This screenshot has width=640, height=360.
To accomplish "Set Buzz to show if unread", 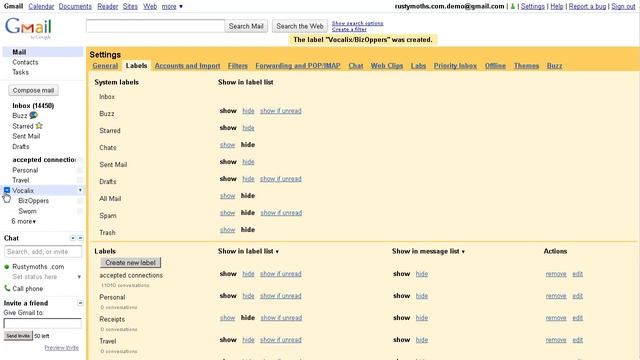I will tap(281, 111).
